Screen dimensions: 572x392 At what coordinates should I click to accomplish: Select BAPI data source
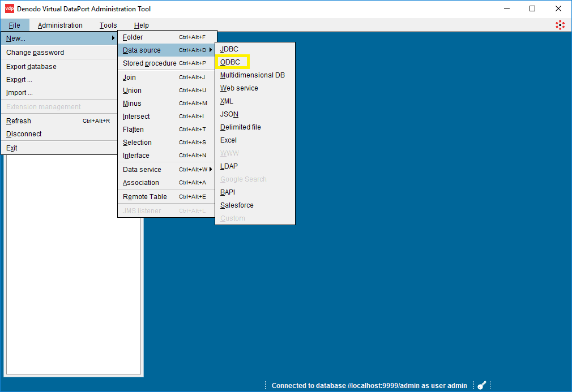255,192
